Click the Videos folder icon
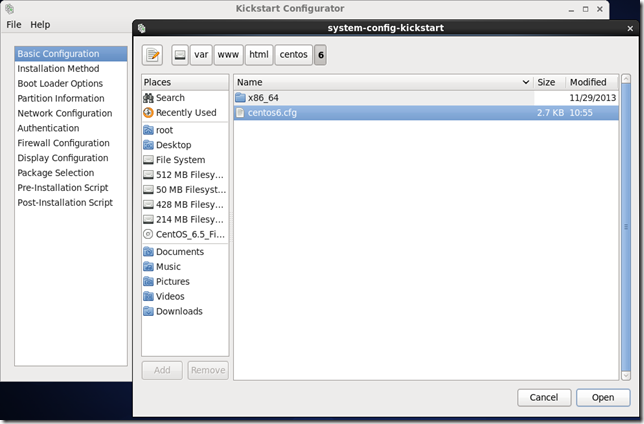The image size is (644, 424). point(148,296)
